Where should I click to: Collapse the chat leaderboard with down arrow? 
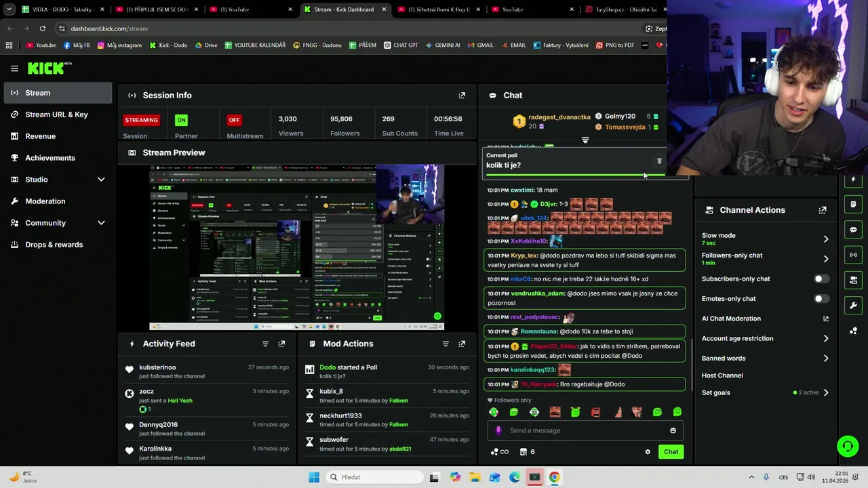point(585,140)
